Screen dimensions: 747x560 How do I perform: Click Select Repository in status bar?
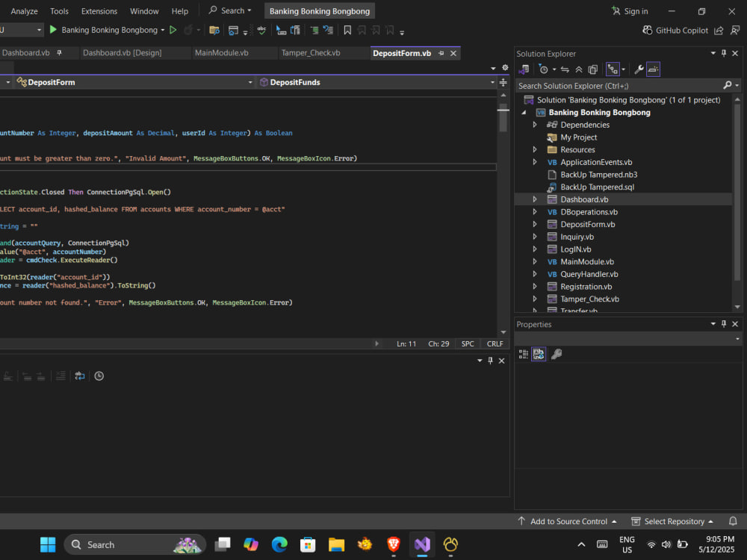(672, 521)
